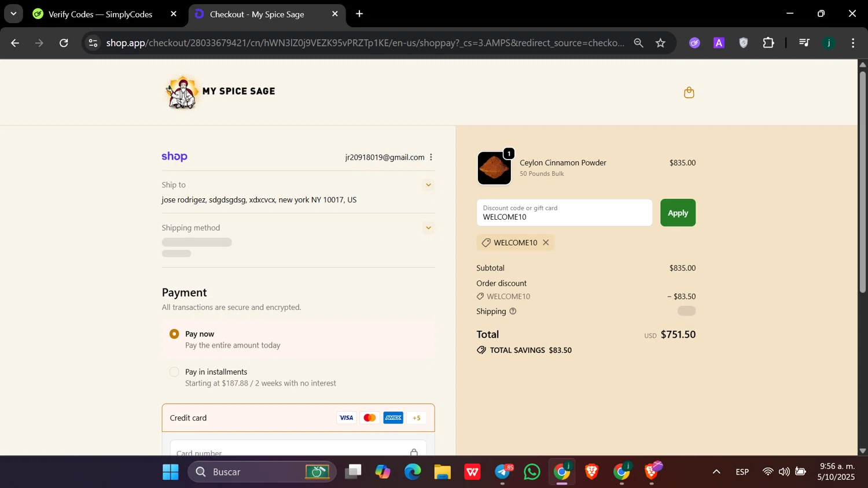Open the Extensions puzzle icon
The height and width of the screenshot is (488, 868).
[x=768, y=43]
